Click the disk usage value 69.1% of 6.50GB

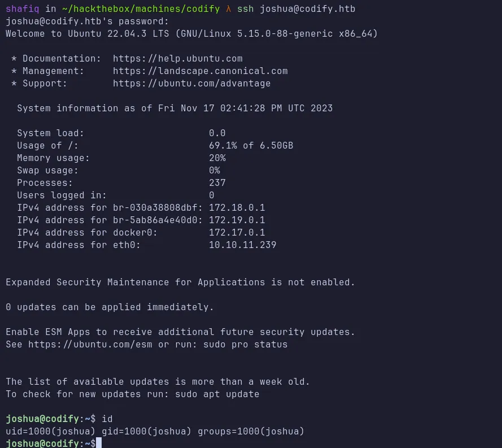251,146
